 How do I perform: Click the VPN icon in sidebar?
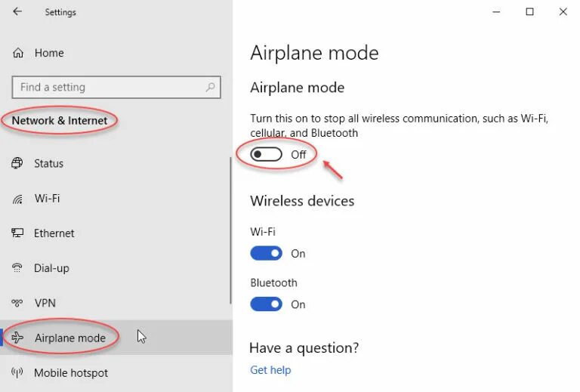tap(17, 303)
